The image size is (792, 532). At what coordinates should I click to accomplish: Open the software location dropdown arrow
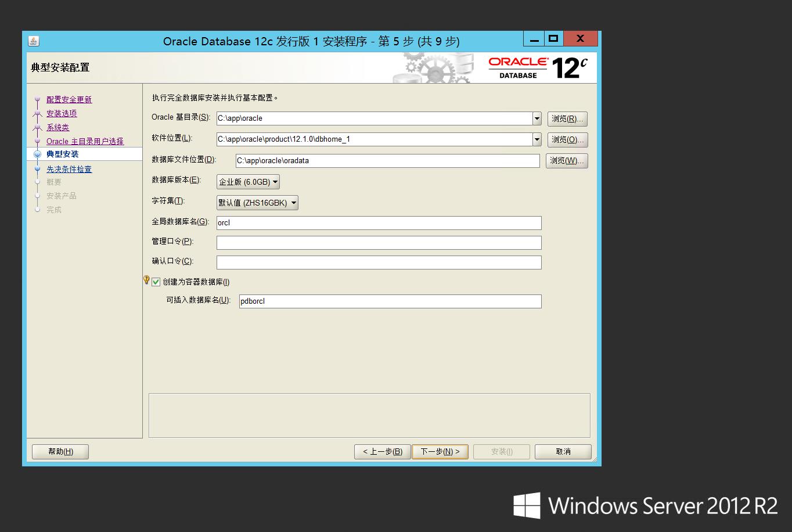coord(537,139)
